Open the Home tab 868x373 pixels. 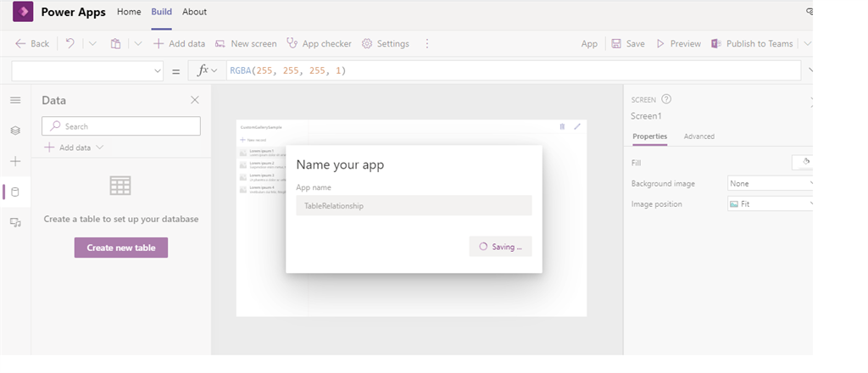point(129,12)
